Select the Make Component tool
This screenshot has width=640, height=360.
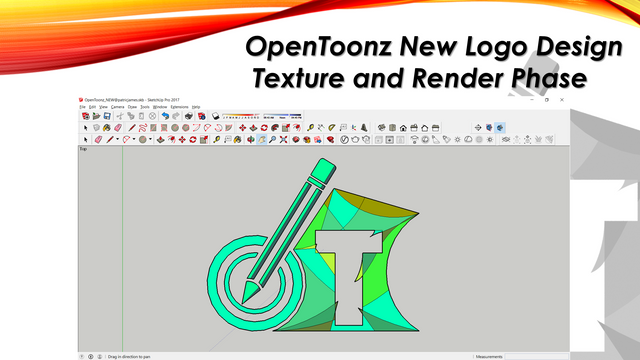[96, 128]
